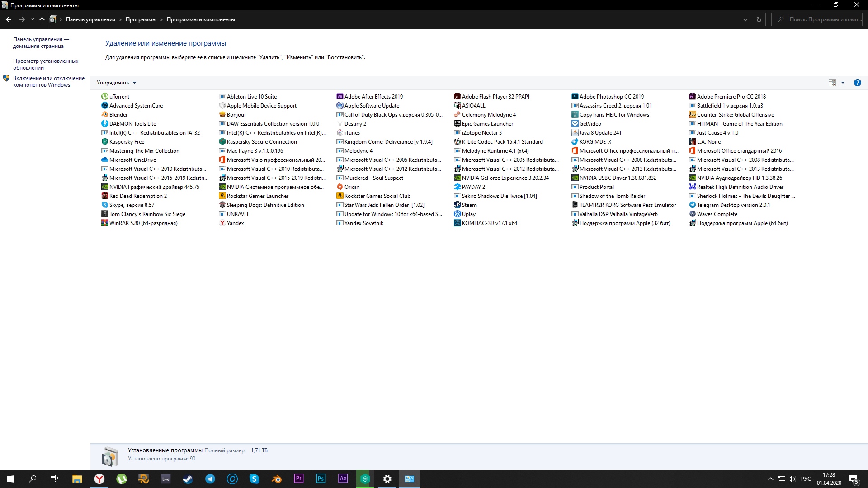Select the Blender entry icon

click(105, 115)
